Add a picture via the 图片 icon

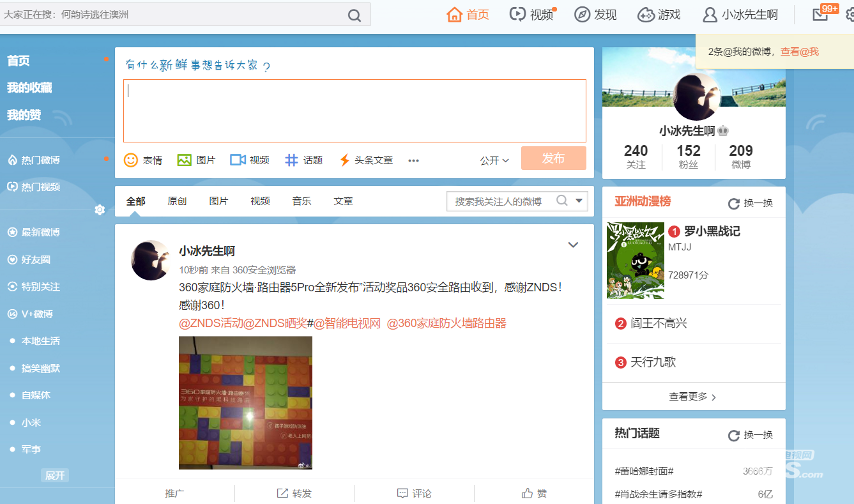coord(185,160)
